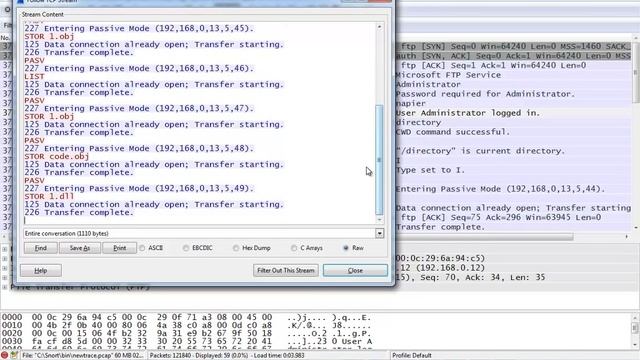Choose C Arrays display format
This screenshot has width=640, height=360.
click(x=294, y=248)
